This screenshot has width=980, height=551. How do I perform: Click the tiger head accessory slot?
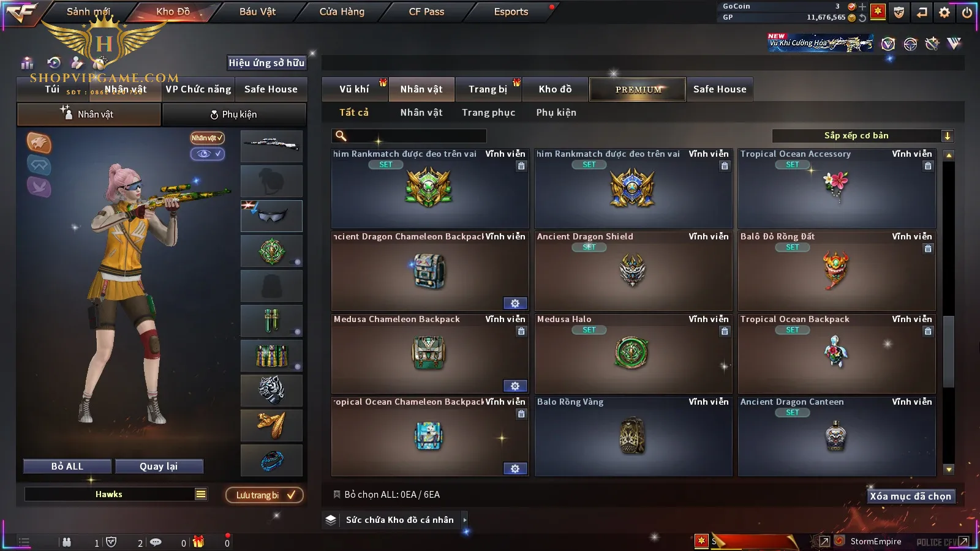271,390
